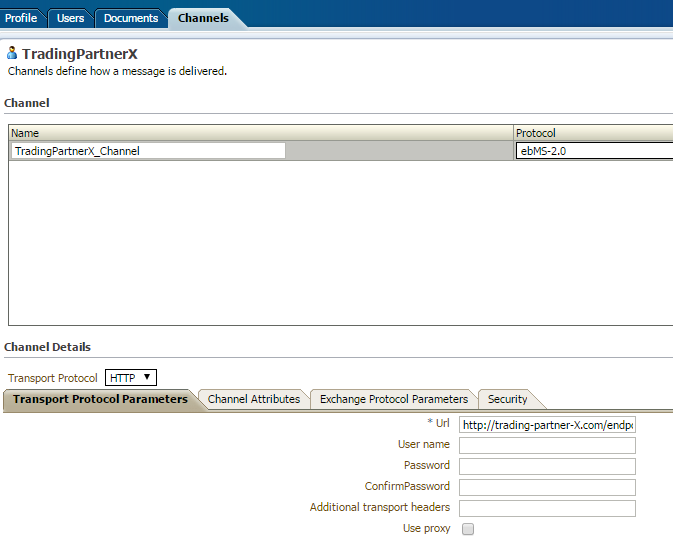
Task: Switch to the Channel Attributes tab
Action: click(254, 399)
